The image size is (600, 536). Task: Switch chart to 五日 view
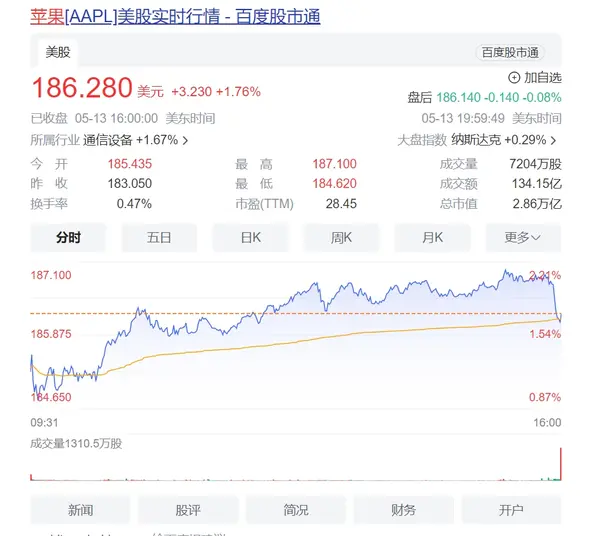click(159, 237)
